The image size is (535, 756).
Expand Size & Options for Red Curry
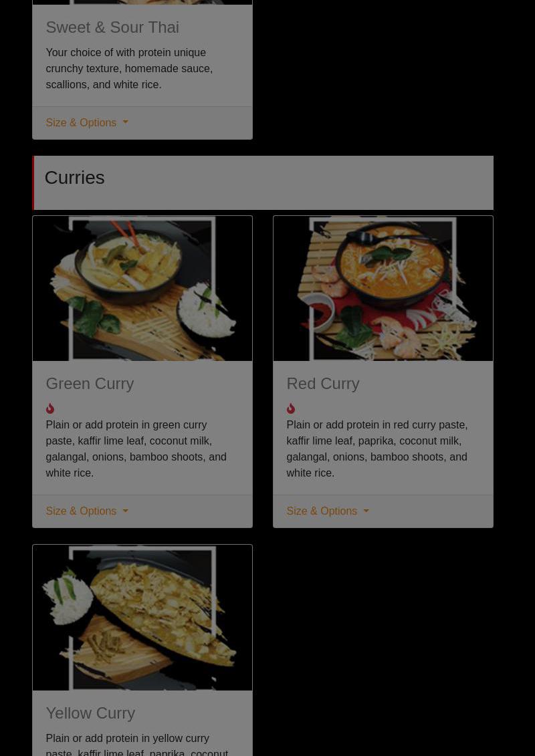(328, 511)
